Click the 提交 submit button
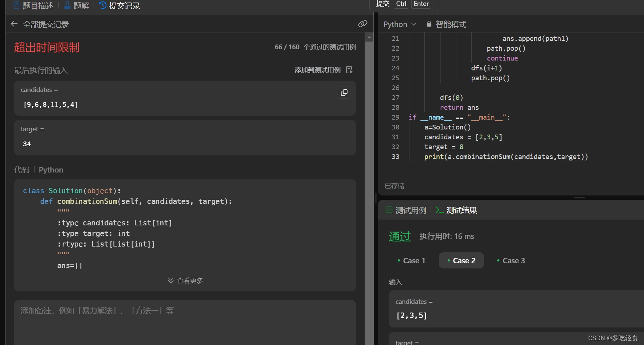 (382, 4)
